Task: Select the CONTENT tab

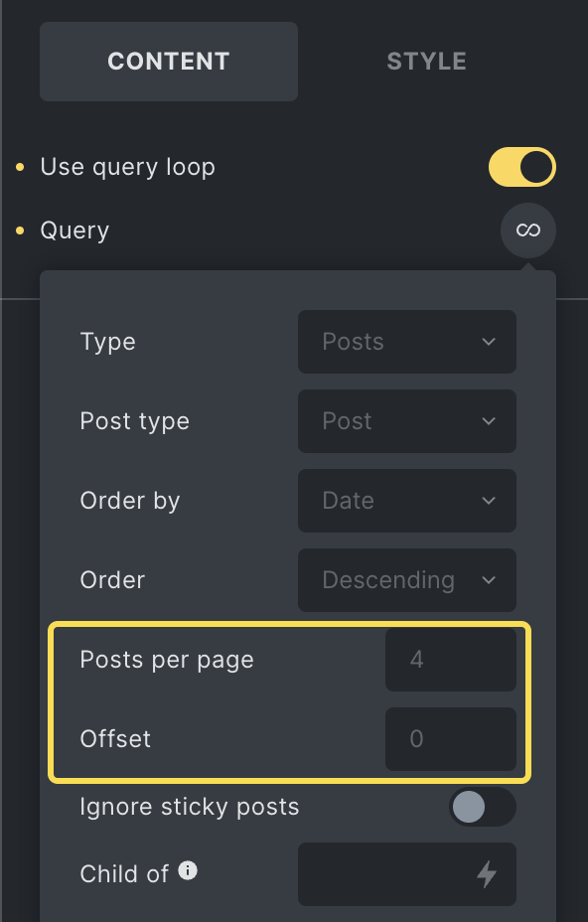Action: [x=169, y=62]
